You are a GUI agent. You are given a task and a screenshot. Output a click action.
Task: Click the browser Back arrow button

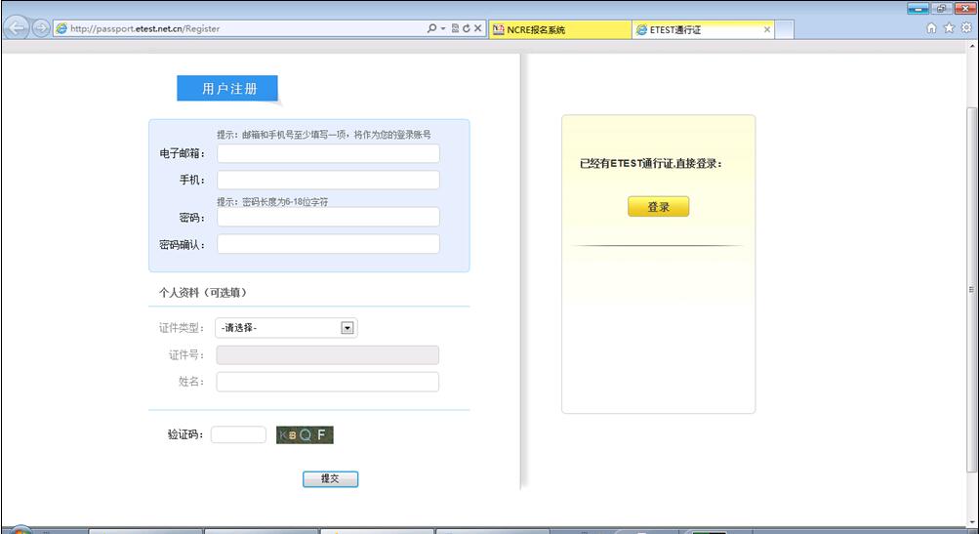(17, 28)
